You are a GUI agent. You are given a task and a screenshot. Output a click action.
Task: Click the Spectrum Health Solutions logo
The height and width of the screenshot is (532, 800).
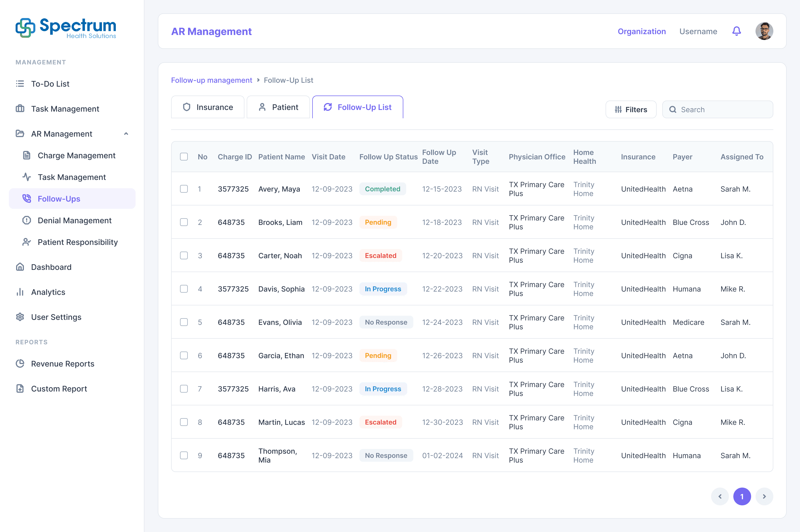[66, 28]
